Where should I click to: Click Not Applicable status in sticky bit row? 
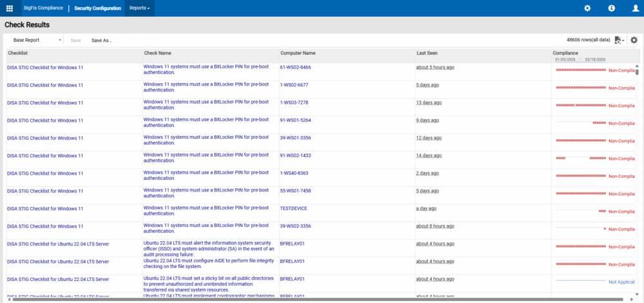coord(621,282)
